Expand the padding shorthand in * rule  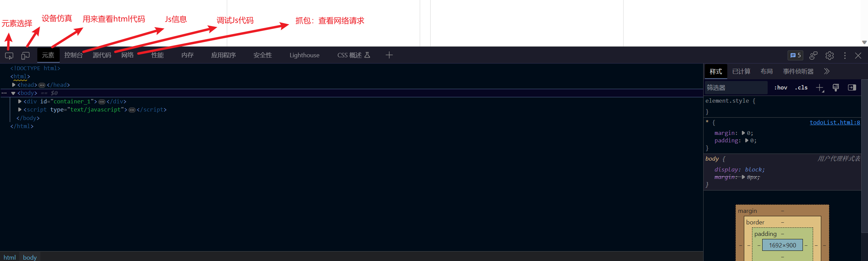coord(747,140)
